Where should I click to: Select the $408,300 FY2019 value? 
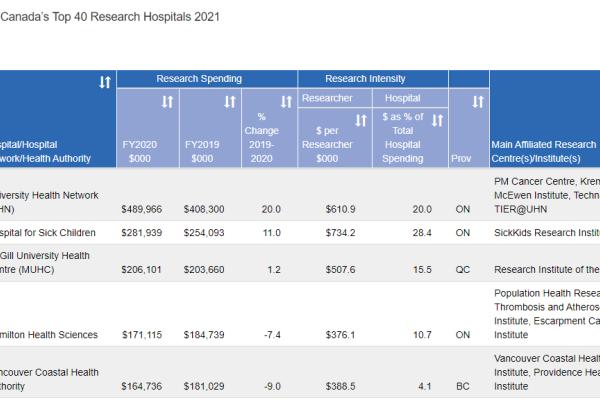(x=204, y=209)
